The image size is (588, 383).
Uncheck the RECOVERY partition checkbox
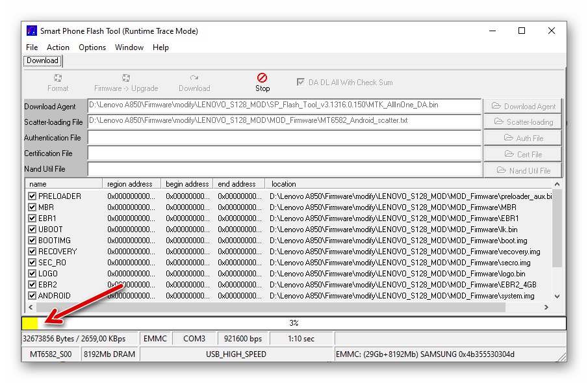coord(32,252)
